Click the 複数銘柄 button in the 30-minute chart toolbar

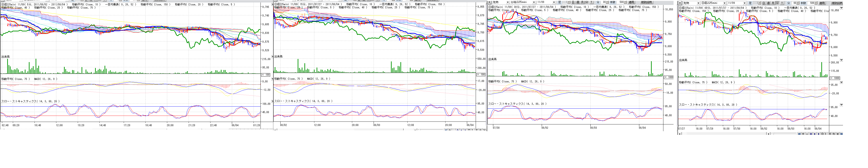[647, 2]
